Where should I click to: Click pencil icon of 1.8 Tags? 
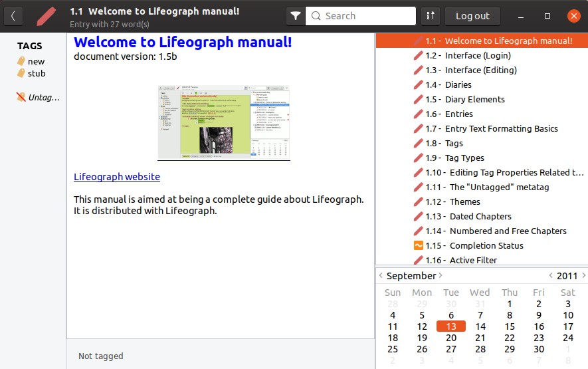tap(418, 144)
